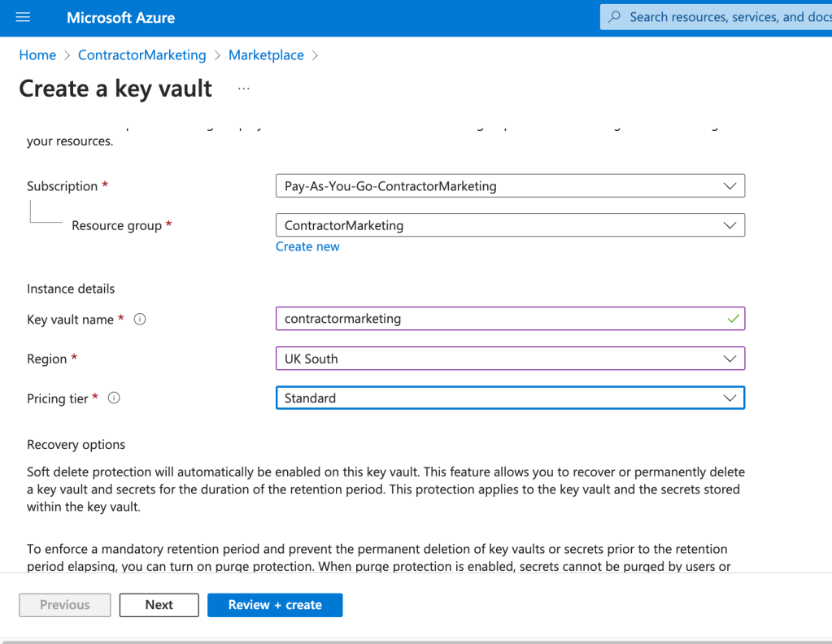Return to Marketplace breadcrumb
The image size is (832, 644).
pos(267,55)
